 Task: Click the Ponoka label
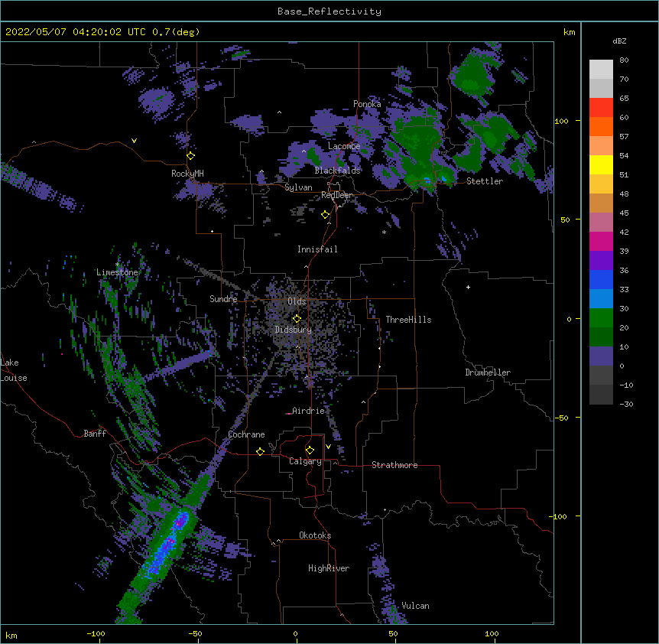pos(367,104)
